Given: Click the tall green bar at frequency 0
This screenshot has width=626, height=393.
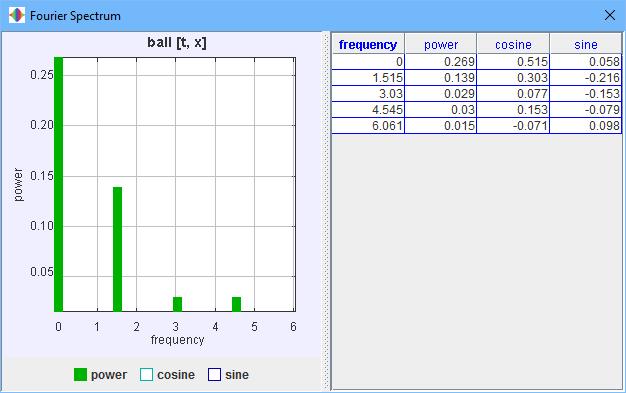Looking at the screenshot, I should point(59,184).
